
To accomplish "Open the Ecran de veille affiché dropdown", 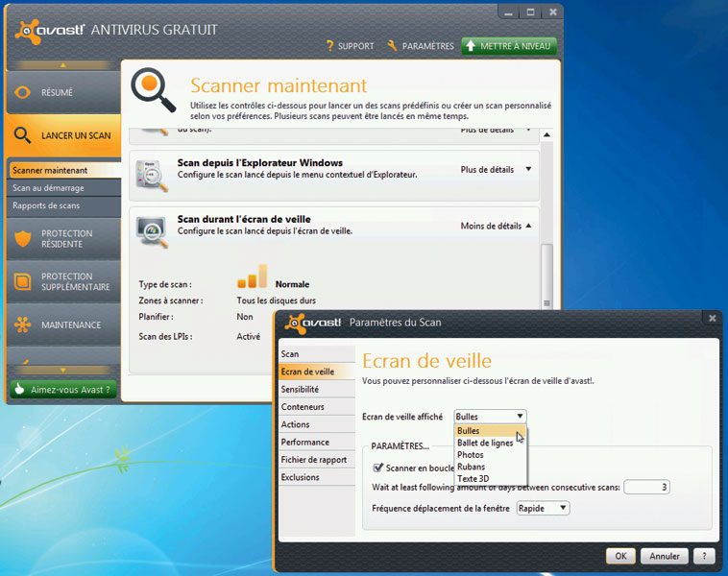I will point(490,417).
